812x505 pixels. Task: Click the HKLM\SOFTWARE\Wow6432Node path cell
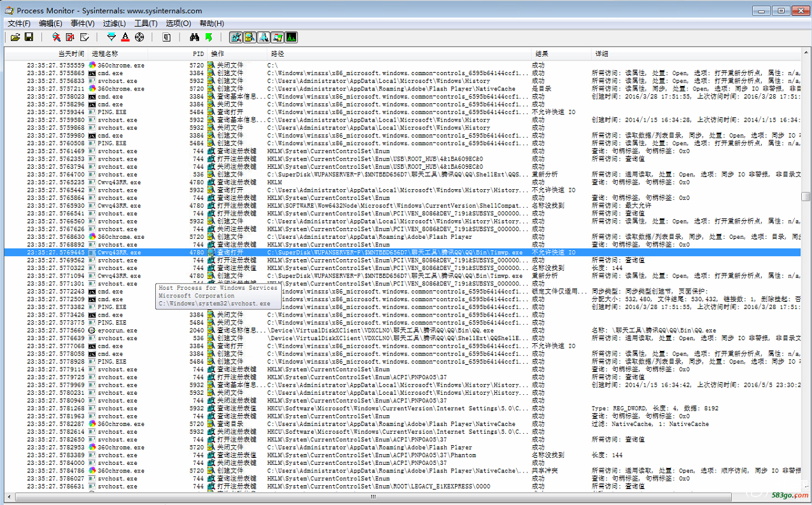(398, 206)
